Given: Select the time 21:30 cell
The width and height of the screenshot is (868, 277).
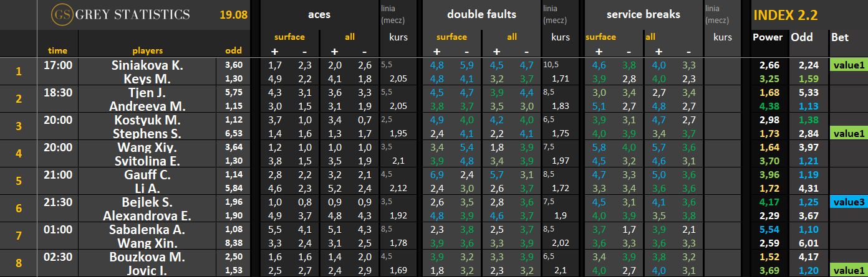Looking at the screenshot, I should click(x=57, y=202).
